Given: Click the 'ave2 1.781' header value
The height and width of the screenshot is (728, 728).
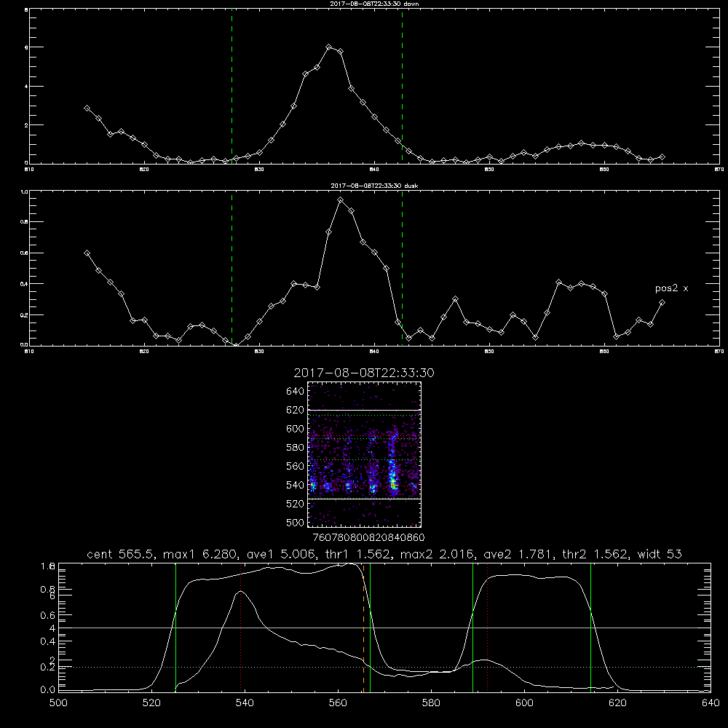Looking at the screenshot, I should click(518, 554).
